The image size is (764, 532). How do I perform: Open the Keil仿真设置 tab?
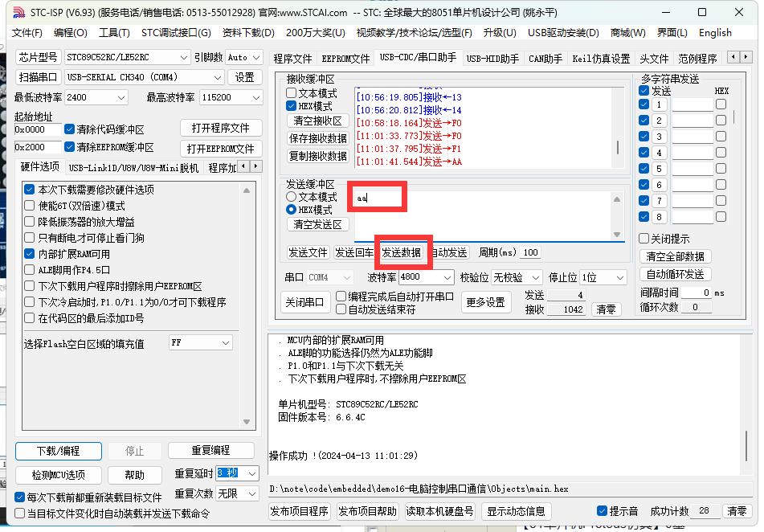[601, 59]
